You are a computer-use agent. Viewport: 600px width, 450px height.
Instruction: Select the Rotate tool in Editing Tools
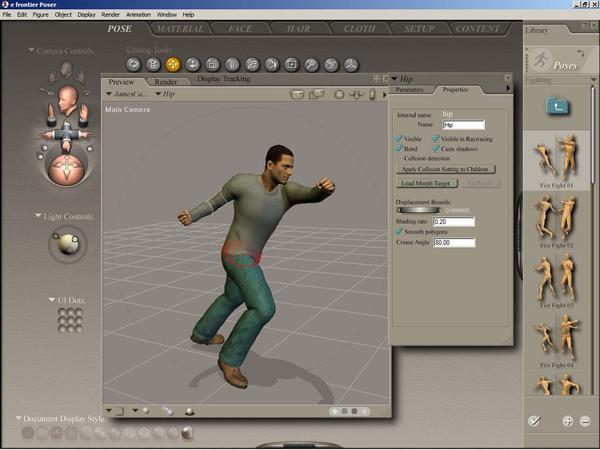pyautogui.click(x=133, y=64)
